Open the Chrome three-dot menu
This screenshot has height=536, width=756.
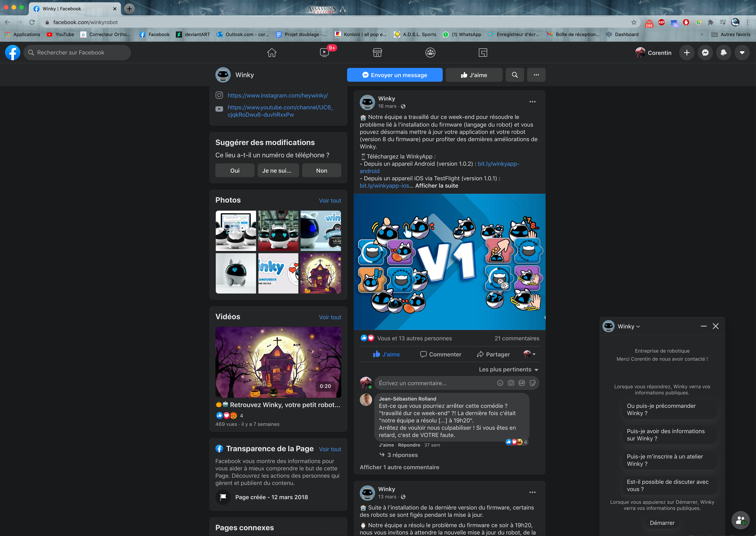tap(747, 22)
